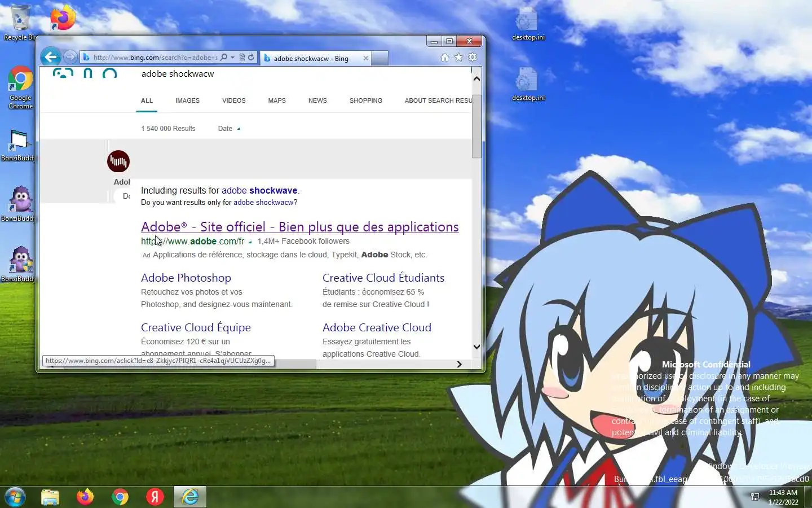Switch to the SHOPPING tab
812x508 pixels.
(x=365, y=100)
